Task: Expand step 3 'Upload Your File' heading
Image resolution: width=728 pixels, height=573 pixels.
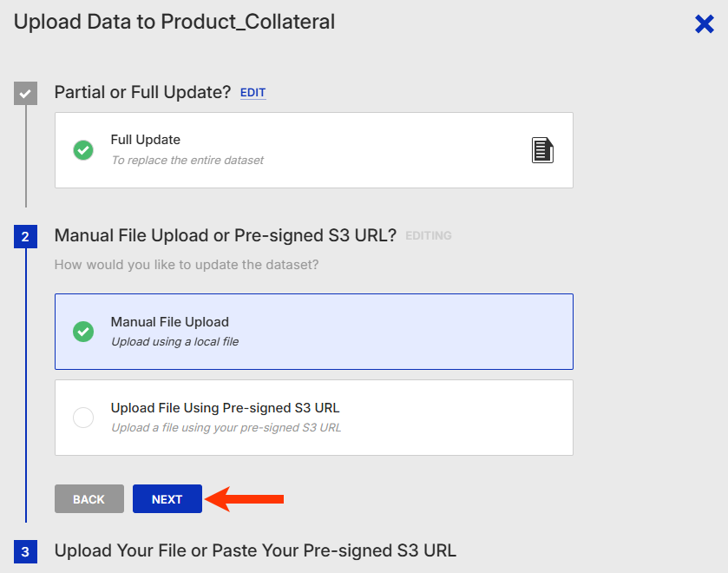Action: pyautogui.click(x=255, y=550)
